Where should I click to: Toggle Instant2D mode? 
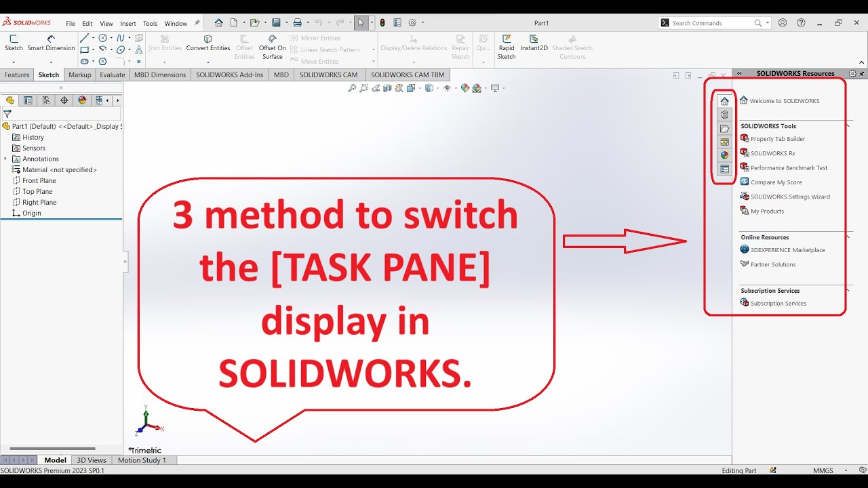[x=534, y=43]
